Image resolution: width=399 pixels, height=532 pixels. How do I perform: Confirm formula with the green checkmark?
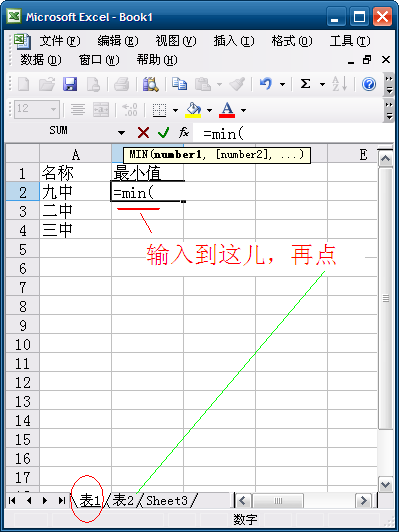pyautogui.click(x=164, y=133)
